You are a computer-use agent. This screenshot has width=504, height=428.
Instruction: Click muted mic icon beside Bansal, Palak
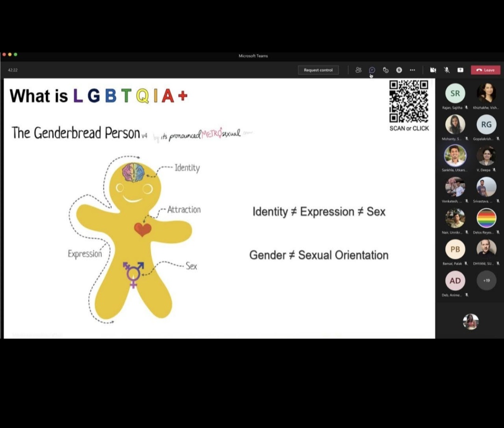[466, 263]
